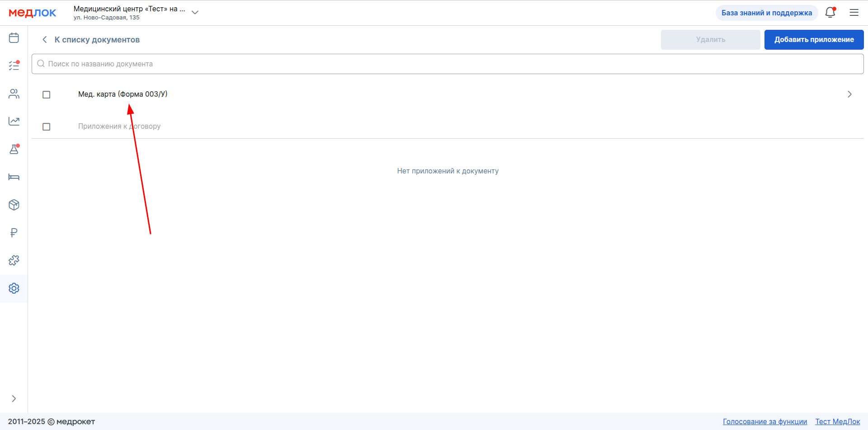Open the ruble finance icon in sidebar
The height and width of the screenshot is (430, 868).
pyautogui.click(x=14, y=233)
